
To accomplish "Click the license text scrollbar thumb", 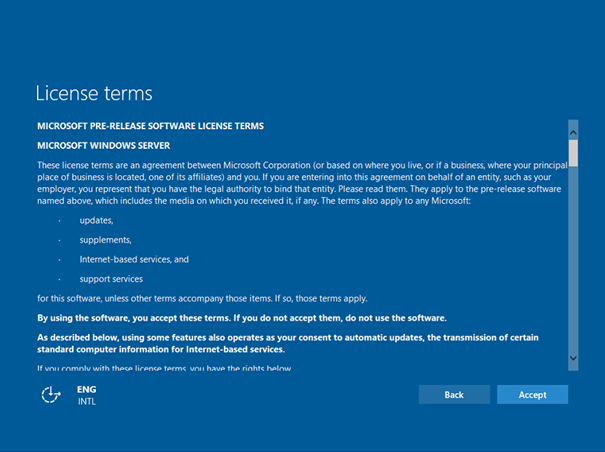I will tap(573, 150).
